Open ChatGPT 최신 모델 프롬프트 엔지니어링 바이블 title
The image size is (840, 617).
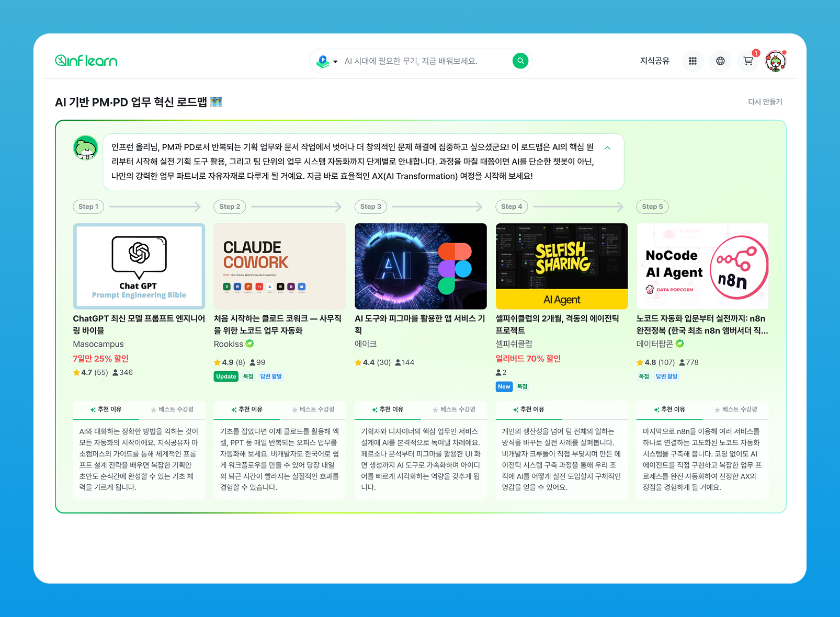139,324
